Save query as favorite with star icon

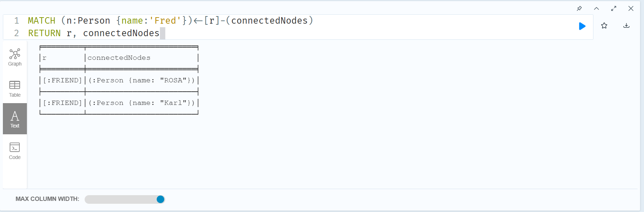[604, 26]
